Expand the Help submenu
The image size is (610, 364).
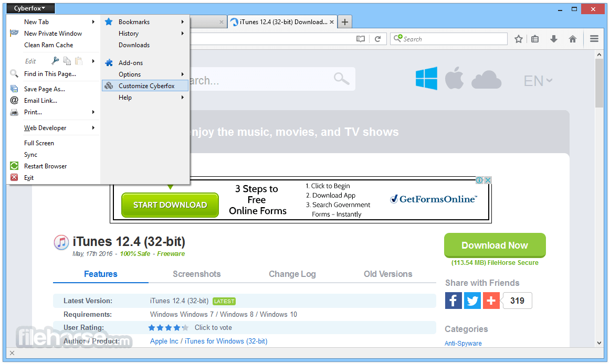pyautogui.click(x=145, y=98)
